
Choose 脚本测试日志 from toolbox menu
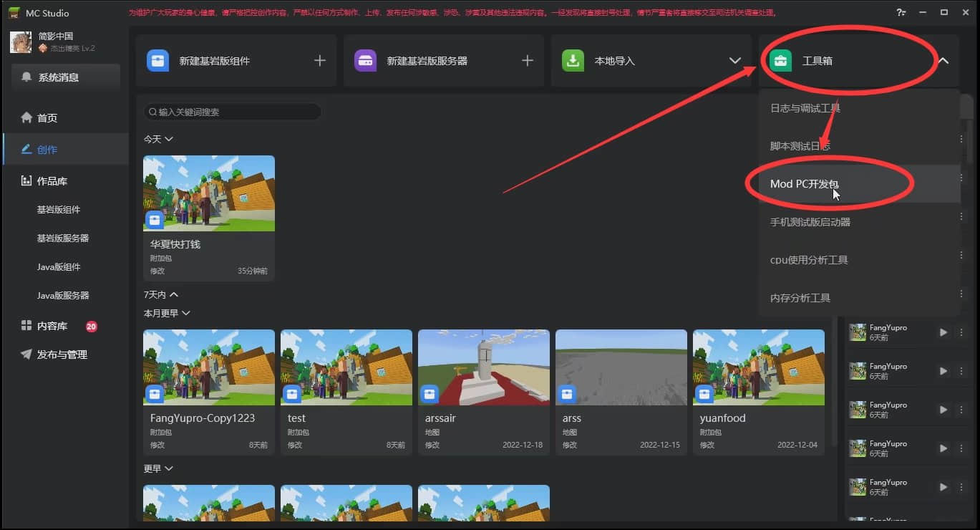tap(859, 146)
